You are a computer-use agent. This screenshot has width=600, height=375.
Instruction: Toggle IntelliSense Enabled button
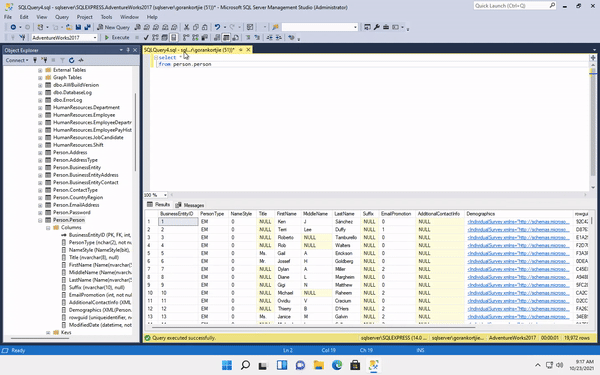click(x=174, y=38)
